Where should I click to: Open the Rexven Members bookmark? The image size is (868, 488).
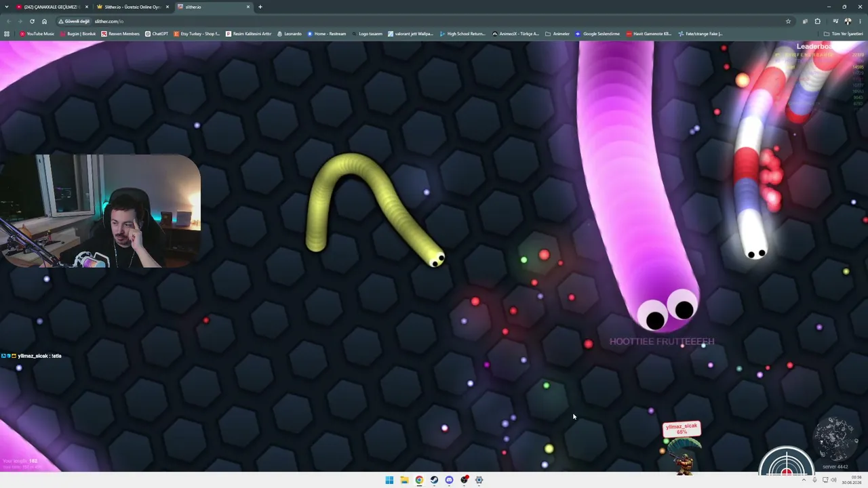(x=121, y=33)
